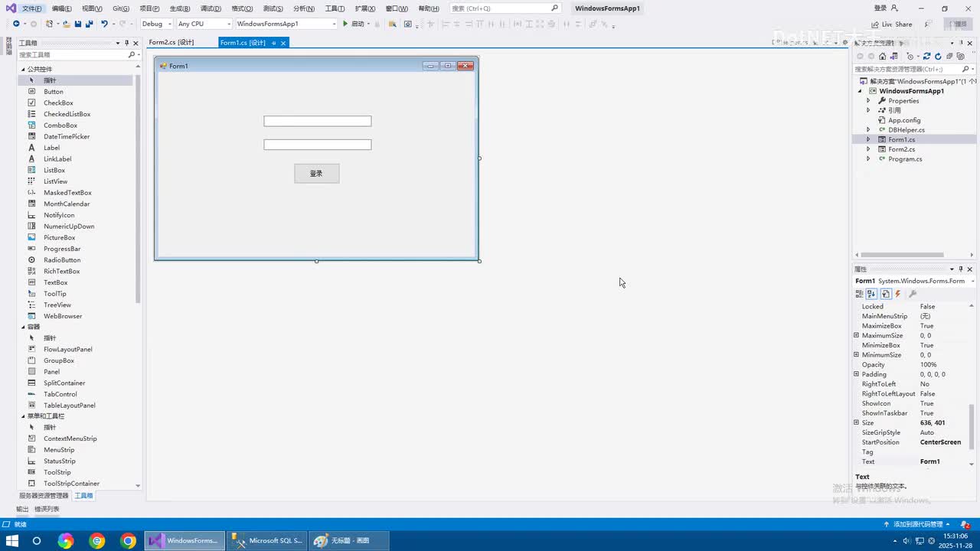
Task: Expand the Form2.cs node in Solution Explorer
Action: [868, 149]
